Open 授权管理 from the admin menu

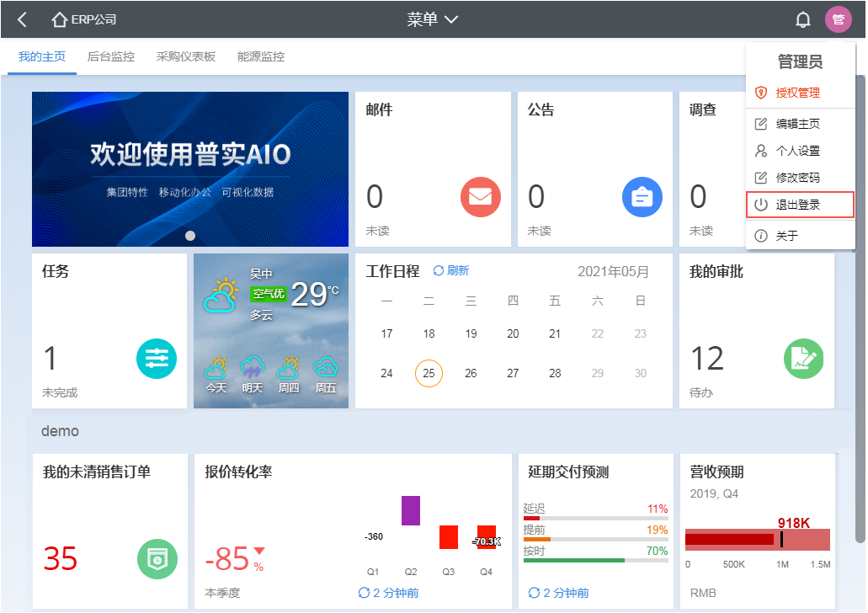(797, 93)
